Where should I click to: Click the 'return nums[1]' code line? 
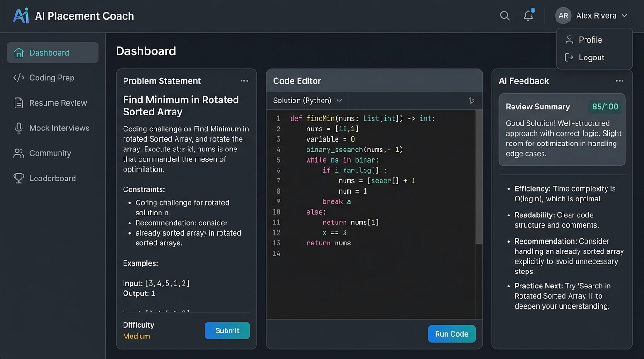351,223
